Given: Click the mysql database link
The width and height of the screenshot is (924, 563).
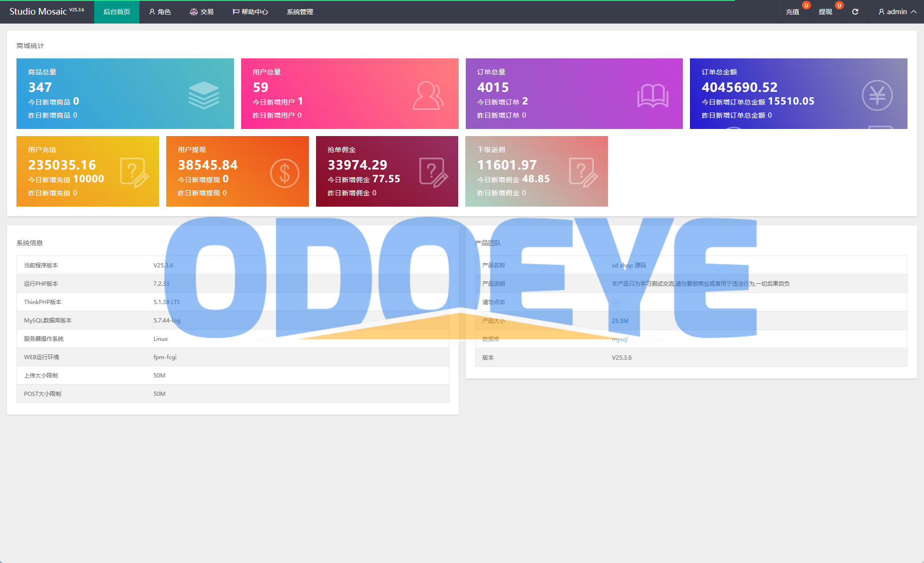Looking at the screenshot, I should [619, 339].
